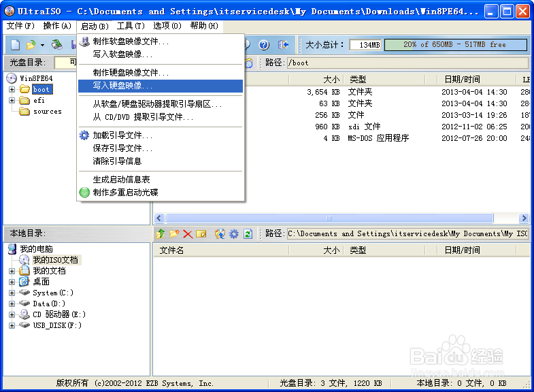Viewport: 534px width, 392px height.
Task: Open the 帮助(H) menu
Action: [203, 26]
